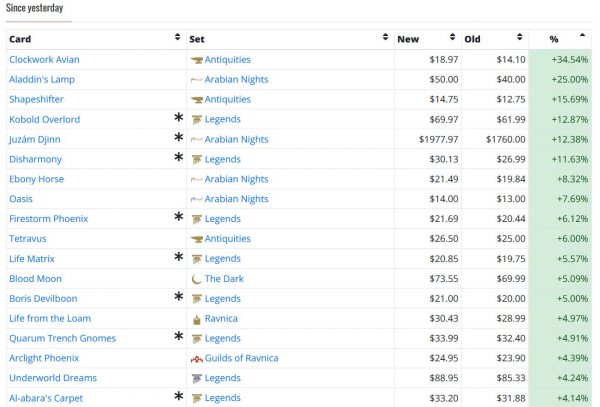Open the Guilds of Ravnica set link
This screenshot has width=600, height=407.
click(248, 358)
